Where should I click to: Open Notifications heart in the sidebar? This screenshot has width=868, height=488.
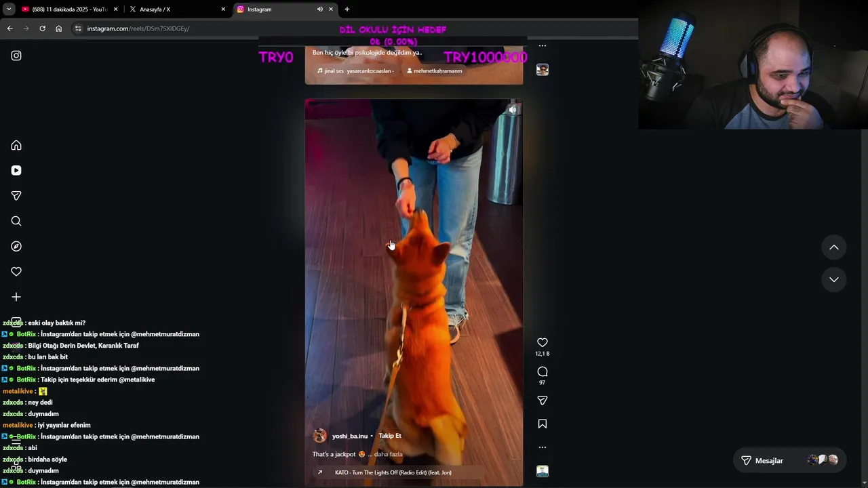(16, 272)
